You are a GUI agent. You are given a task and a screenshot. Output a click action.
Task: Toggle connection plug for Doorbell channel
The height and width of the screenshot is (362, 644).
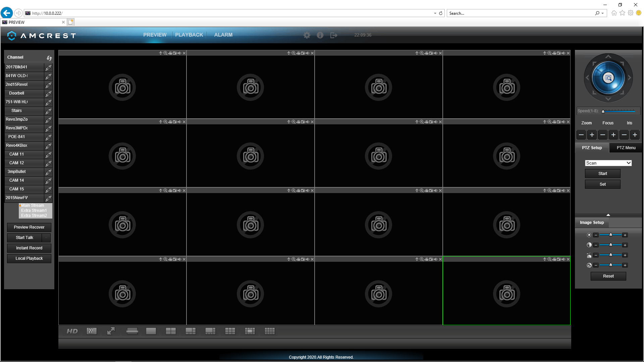pos(49,94)
